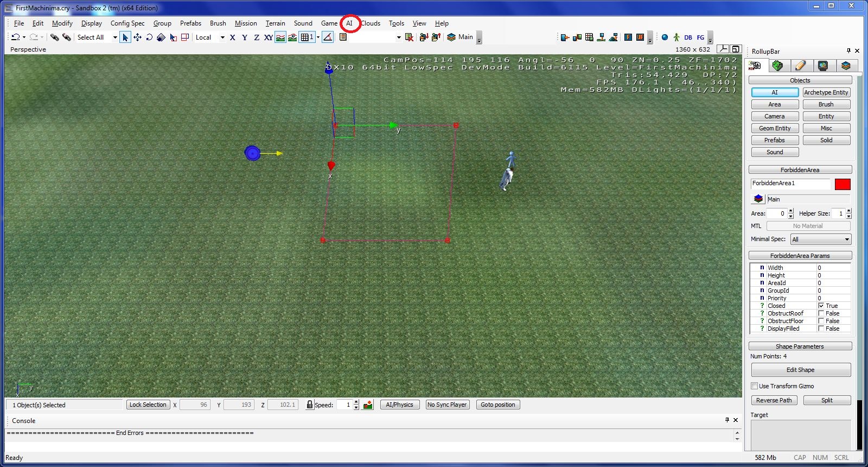Open the Local coordinate system dropdown

pyautogui.click(x=222, y=37)
